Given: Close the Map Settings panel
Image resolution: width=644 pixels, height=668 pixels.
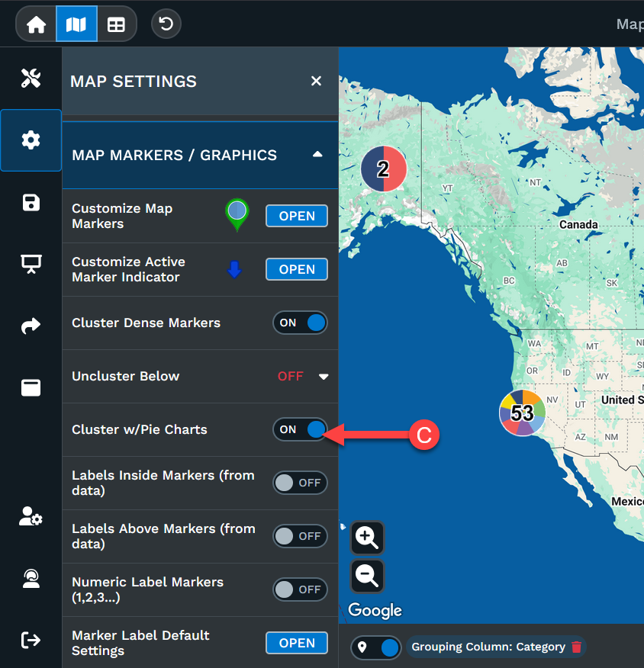Looking at the screenshot, I should (316, 81).
